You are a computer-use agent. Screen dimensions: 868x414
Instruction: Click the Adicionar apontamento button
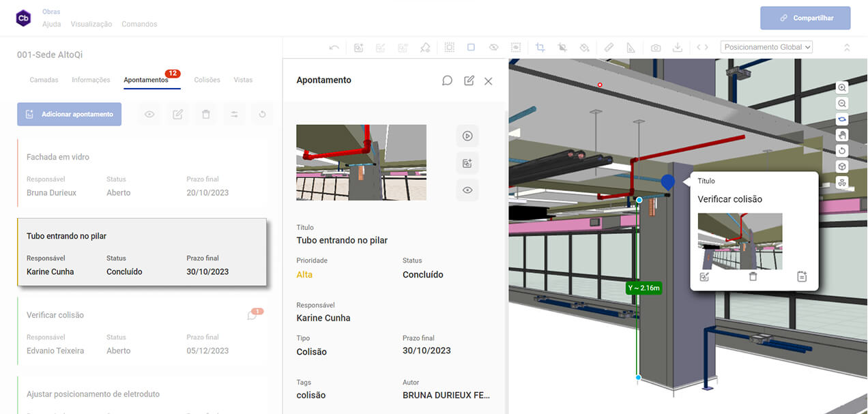(x=70, y=115)
